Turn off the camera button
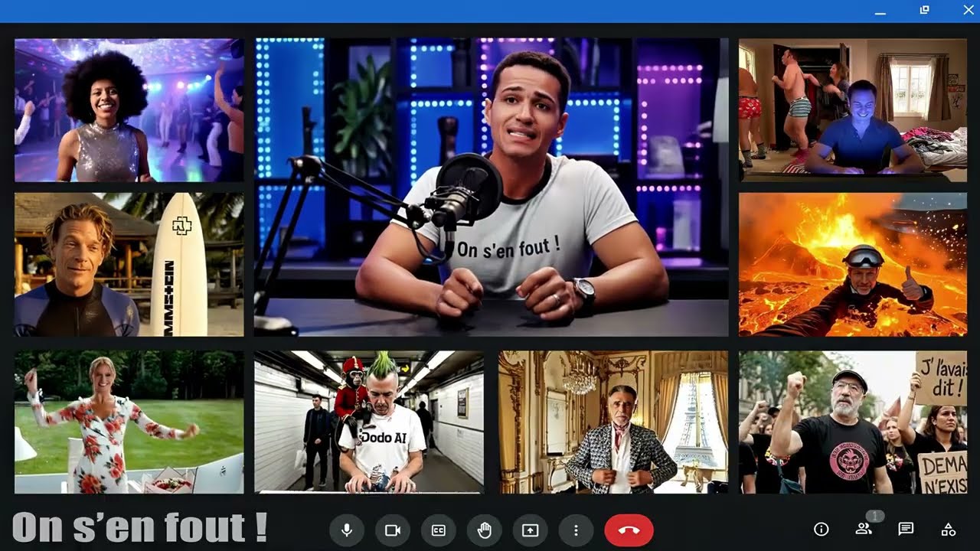Viewport: 980px width, 551px height. pyautogui.click(x=393, y=530)
